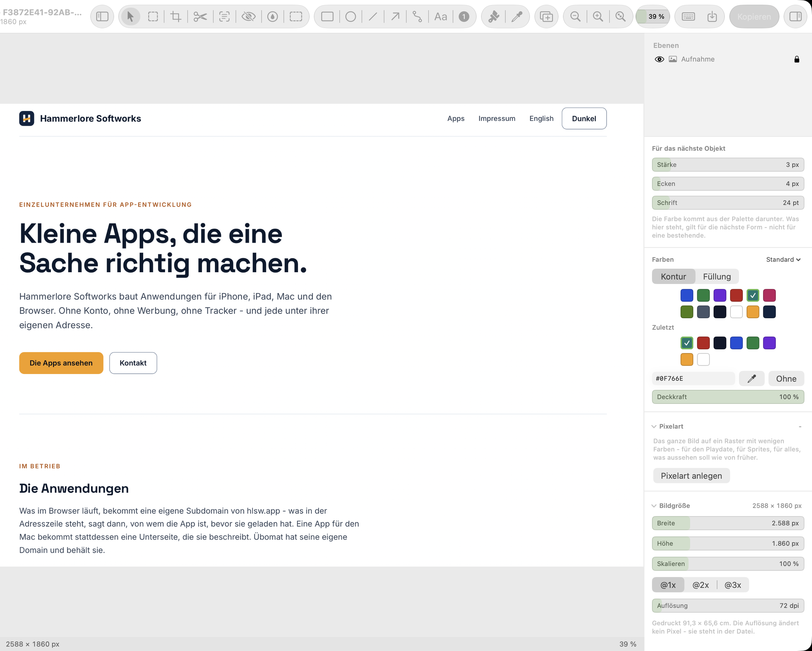This screenshot has height=651, width=812.
Task: Pick the blue swatch in Farben palette
Action: 686,295
